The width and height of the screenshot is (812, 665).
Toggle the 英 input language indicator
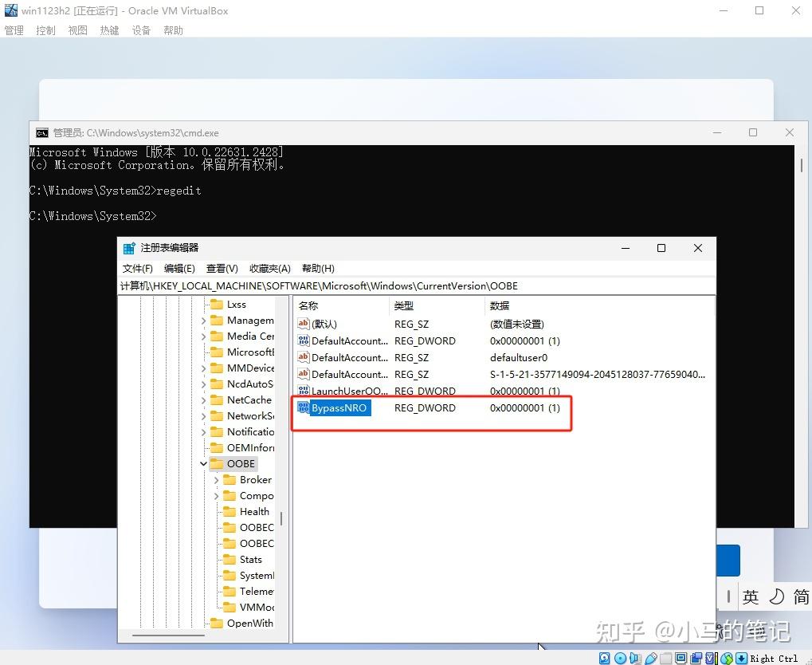click(750, 596)
